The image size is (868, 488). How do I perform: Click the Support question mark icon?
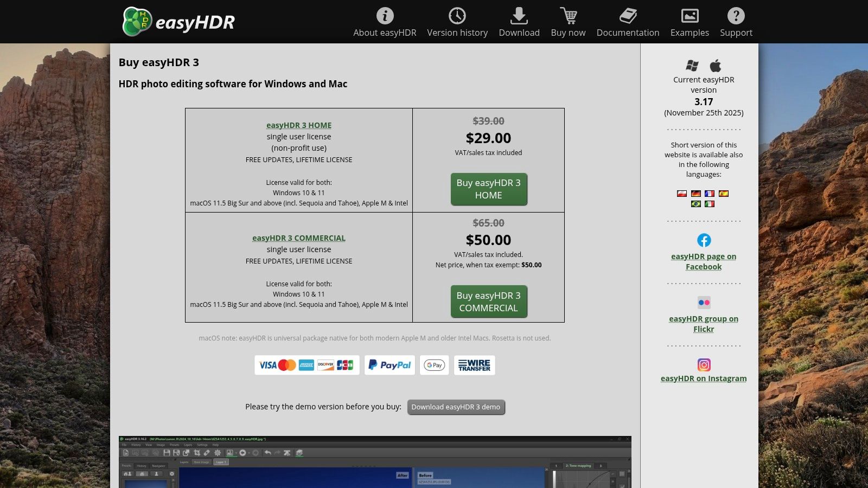(x=736, y=15)
